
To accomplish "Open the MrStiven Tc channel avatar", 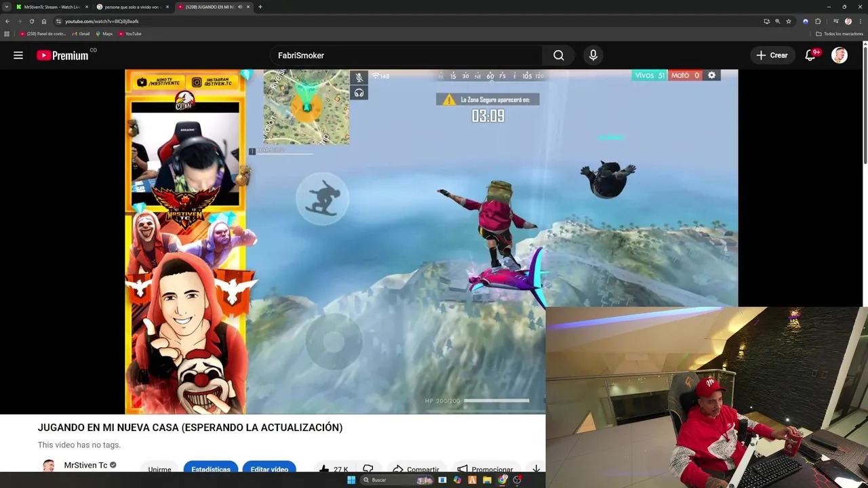I will pos(49,466).
